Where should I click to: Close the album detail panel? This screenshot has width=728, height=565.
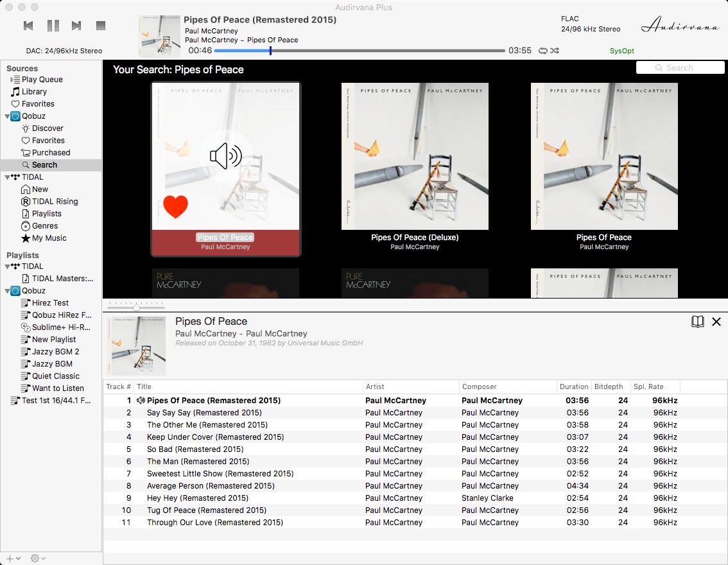click(x=716, y=321)
